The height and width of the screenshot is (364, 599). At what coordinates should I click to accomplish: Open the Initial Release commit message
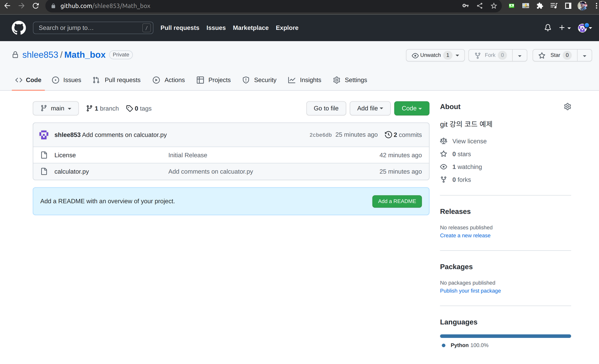click(188, 155)
